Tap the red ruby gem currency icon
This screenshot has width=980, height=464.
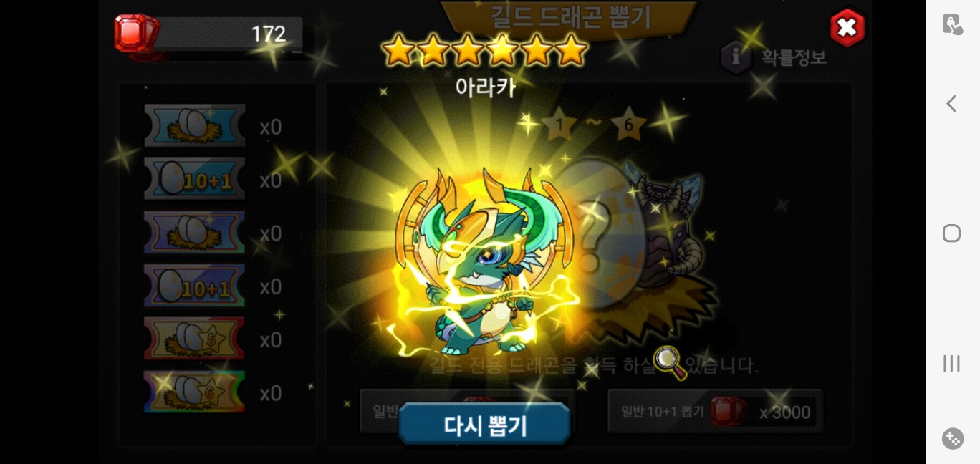(x=137, y=33)
